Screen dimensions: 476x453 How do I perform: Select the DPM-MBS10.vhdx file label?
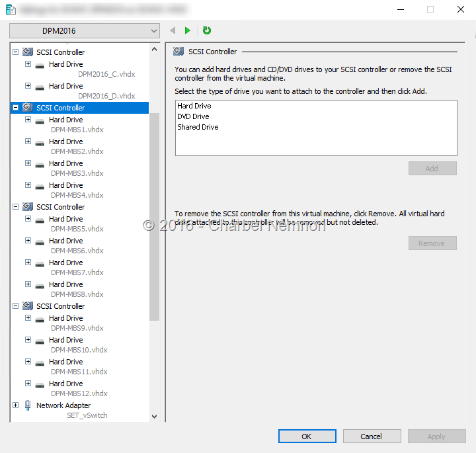tap(79, 350)
